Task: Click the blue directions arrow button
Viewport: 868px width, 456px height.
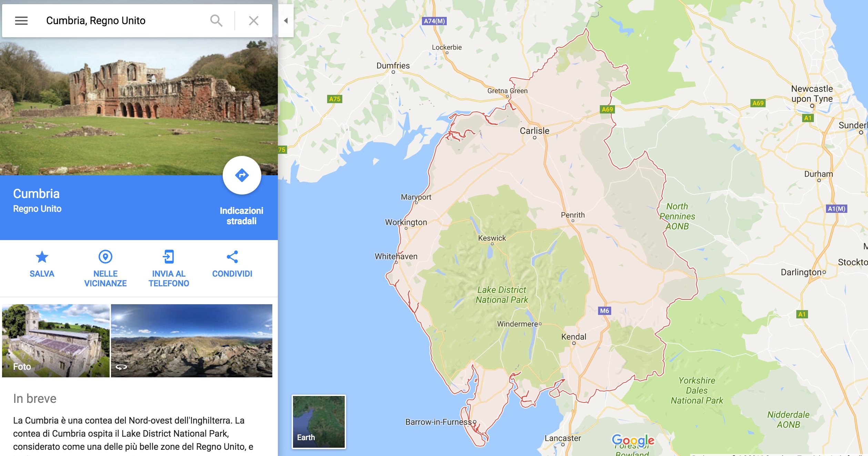Action: [242, 175]
